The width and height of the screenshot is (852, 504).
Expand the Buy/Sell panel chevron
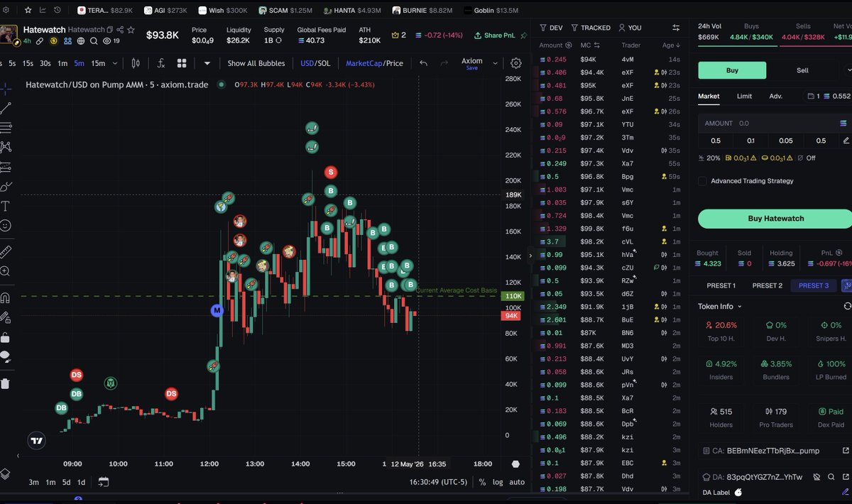[848, 70]
